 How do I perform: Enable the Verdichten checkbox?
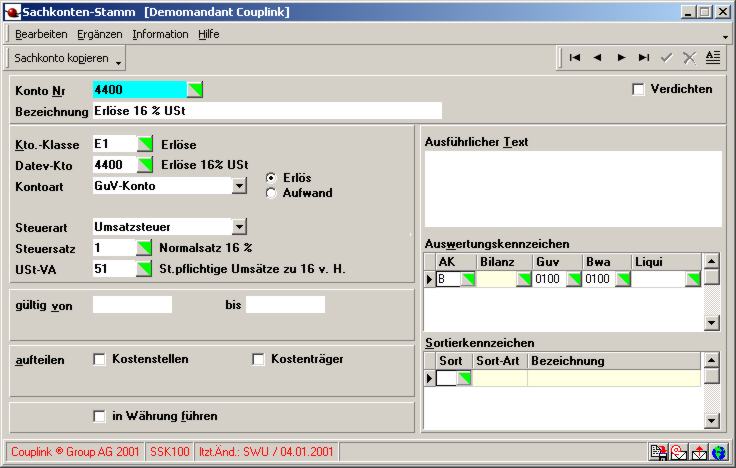click(x=639, y=90)
